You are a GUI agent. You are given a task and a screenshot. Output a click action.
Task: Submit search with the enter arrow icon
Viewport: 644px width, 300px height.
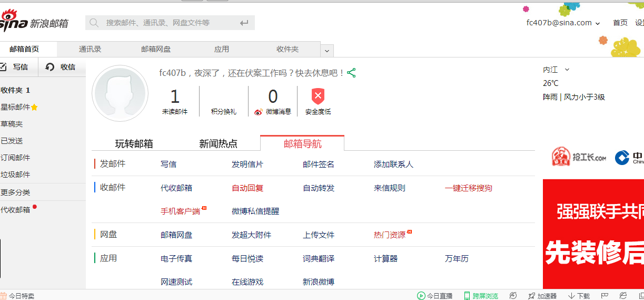pyautogui.click(x=244, y=23)
